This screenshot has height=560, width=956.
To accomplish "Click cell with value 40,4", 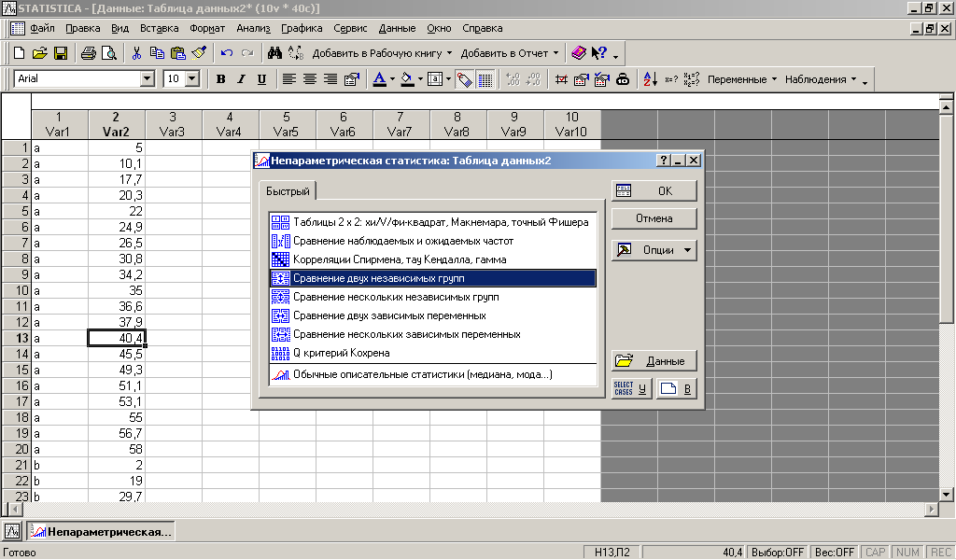I will [116, 338].
